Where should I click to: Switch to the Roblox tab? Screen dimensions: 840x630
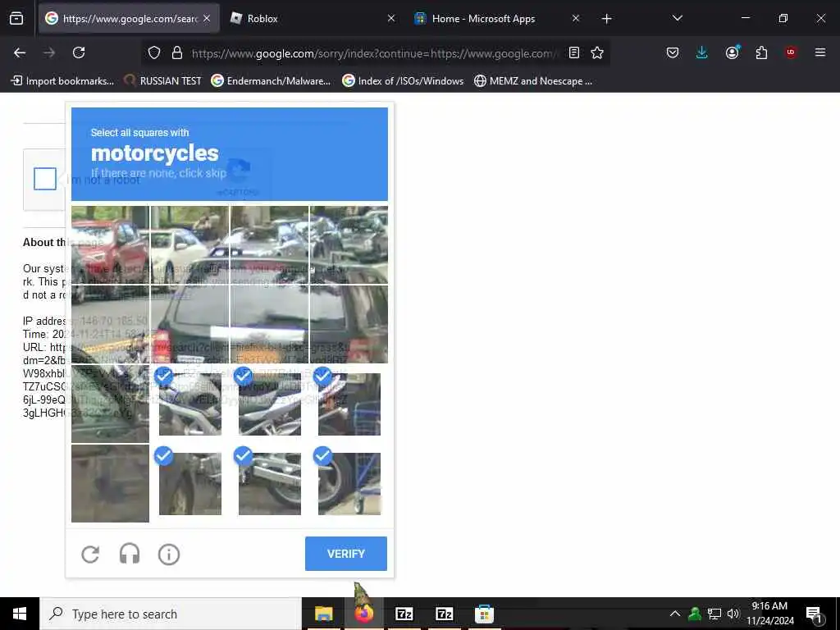click(x=313, y=18)
